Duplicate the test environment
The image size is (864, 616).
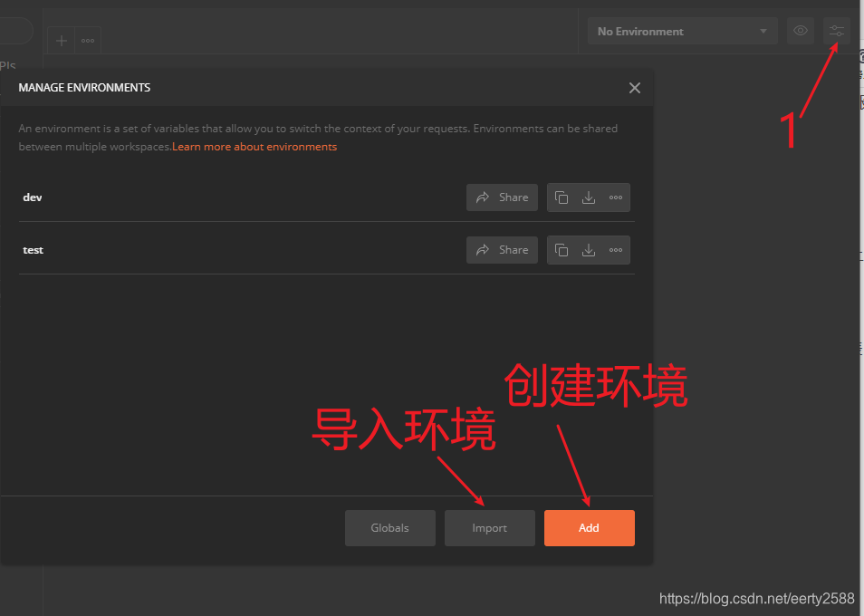coord(561,250)
